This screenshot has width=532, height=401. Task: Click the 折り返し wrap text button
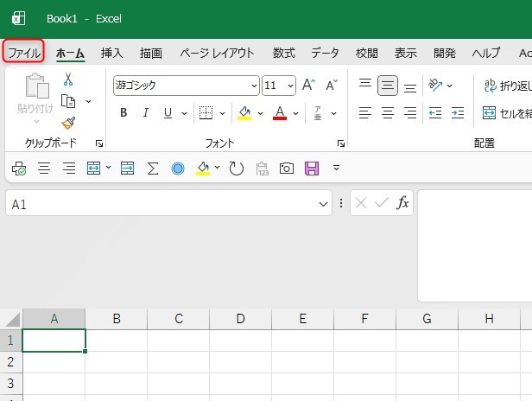(505, 85)
